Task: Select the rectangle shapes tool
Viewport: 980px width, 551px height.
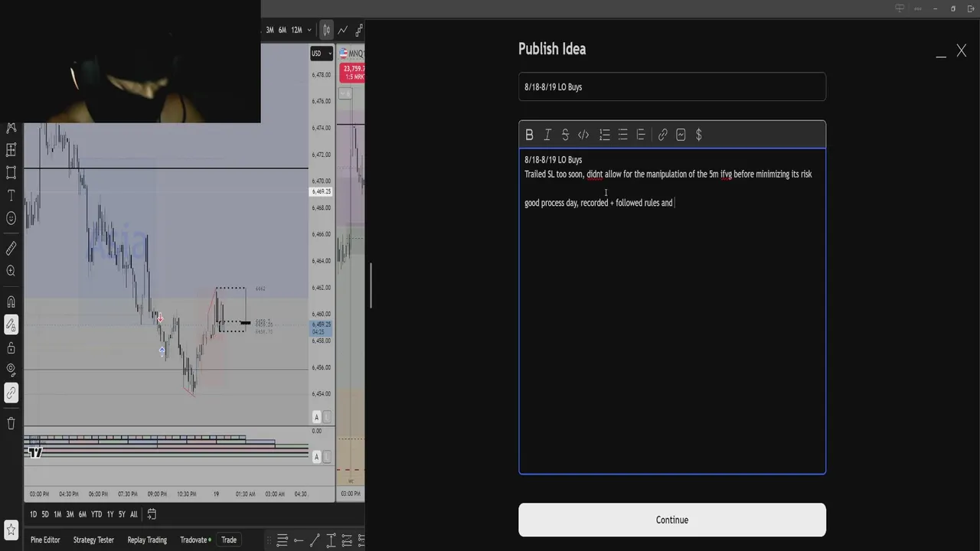Action: click(x=11, y=173)
